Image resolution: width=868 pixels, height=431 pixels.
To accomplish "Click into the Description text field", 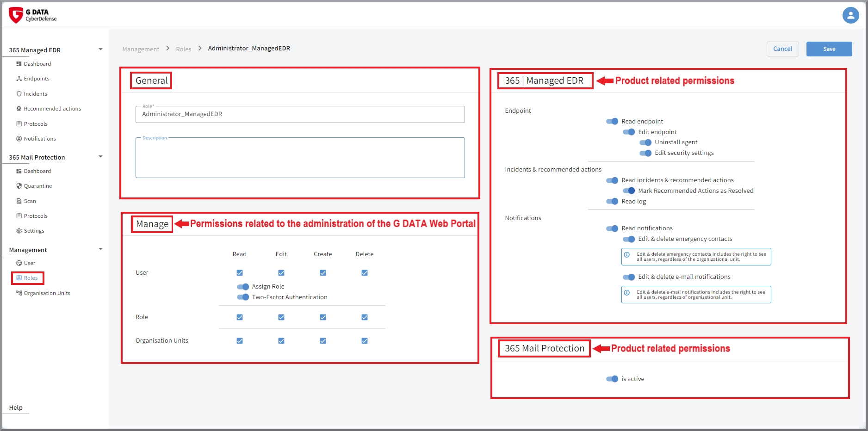I will (300, 160).
